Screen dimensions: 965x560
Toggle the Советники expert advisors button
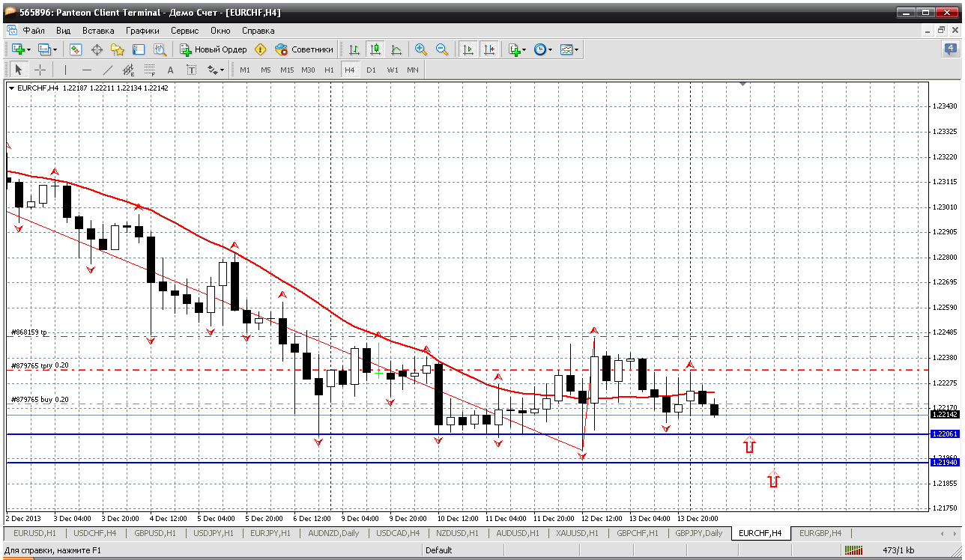point(304,49)
